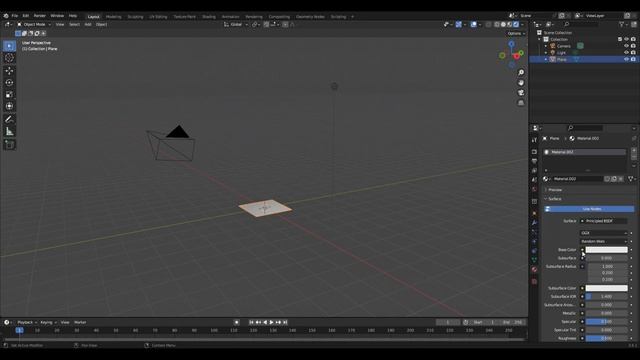Open the Render properties tab
The height and width of the screenshot is (360, 640).
[x=534, y=152]
